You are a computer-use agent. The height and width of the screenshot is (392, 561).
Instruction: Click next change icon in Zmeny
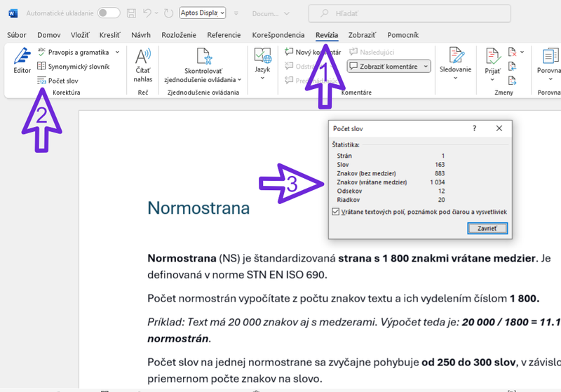(x=513, y=81)
